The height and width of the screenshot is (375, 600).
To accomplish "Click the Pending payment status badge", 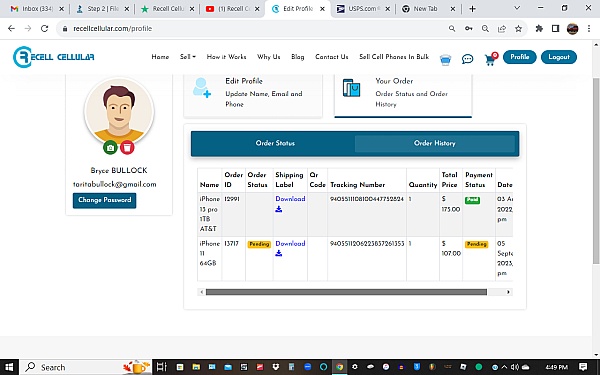I will pyautogui.click(x=476, y=244).
